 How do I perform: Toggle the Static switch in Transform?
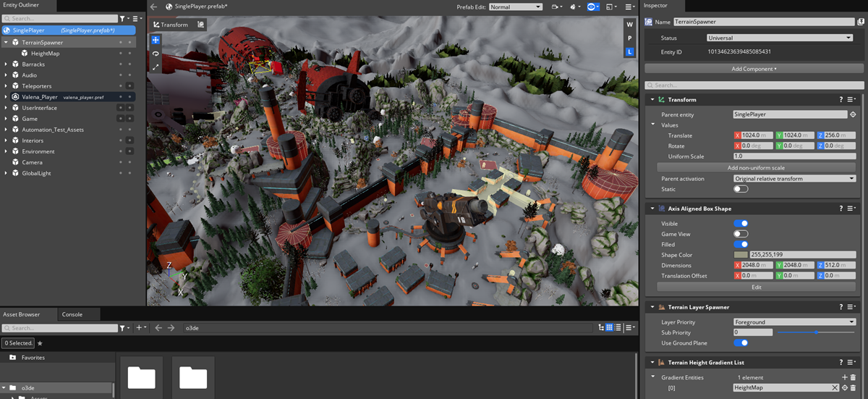741,189
